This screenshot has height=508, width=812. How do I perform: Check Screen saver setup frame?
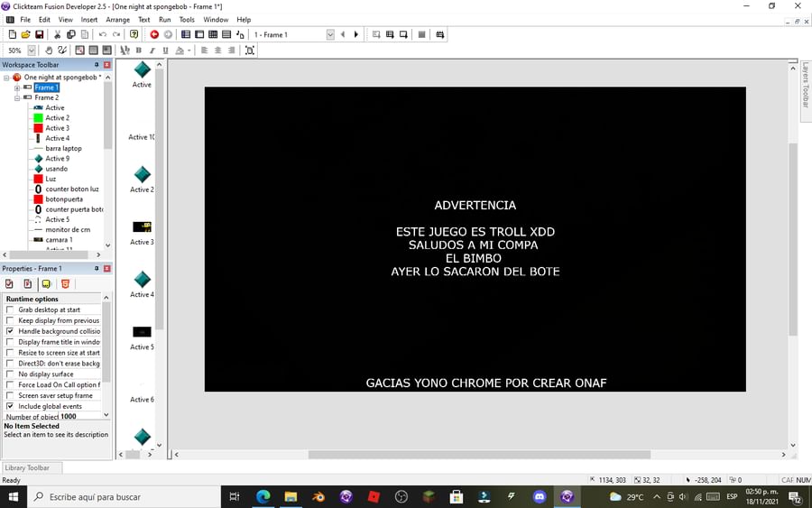click(x=10, y=395)
